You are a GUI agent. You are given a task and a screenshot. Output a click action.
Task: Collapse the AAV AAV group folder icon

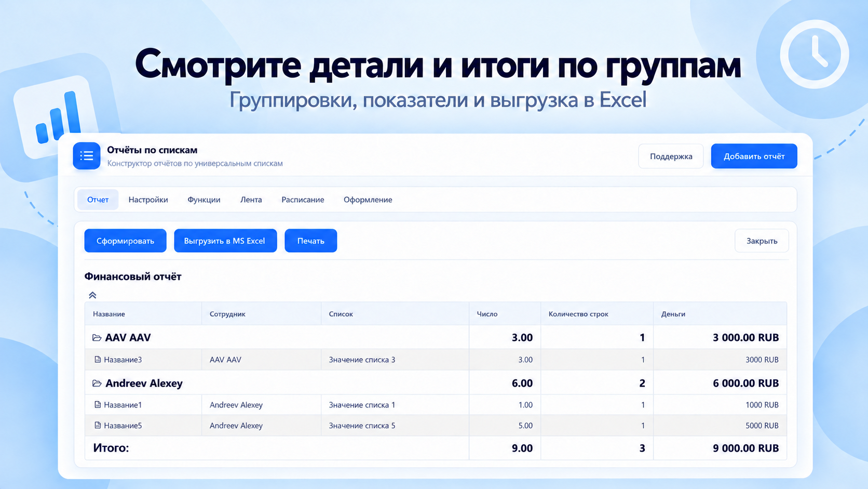97,338
